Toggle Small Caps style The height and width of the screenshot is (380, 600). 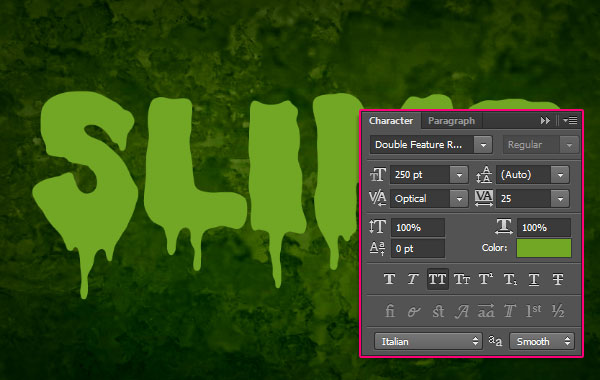(x=461, y=279)
